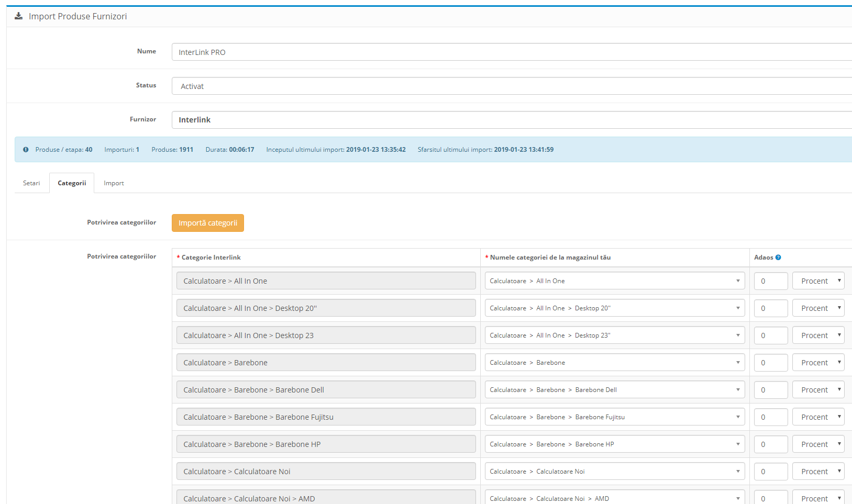Image resolution: width=852 pixels, height=504 pixels.
Task: Click the info icon in the blue status bar
Action: (x=26, y=150)
